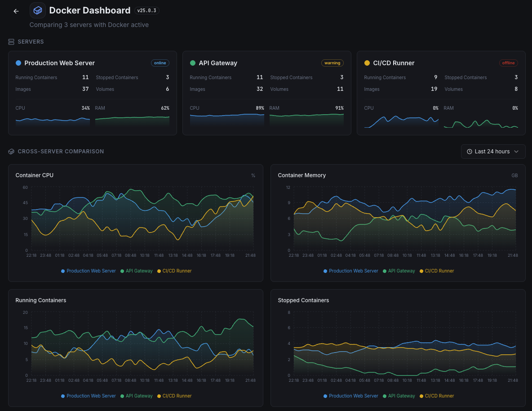
Task: Click the Docker whale logo in the header
Action: pyautogui.click(x=37, y=10)
